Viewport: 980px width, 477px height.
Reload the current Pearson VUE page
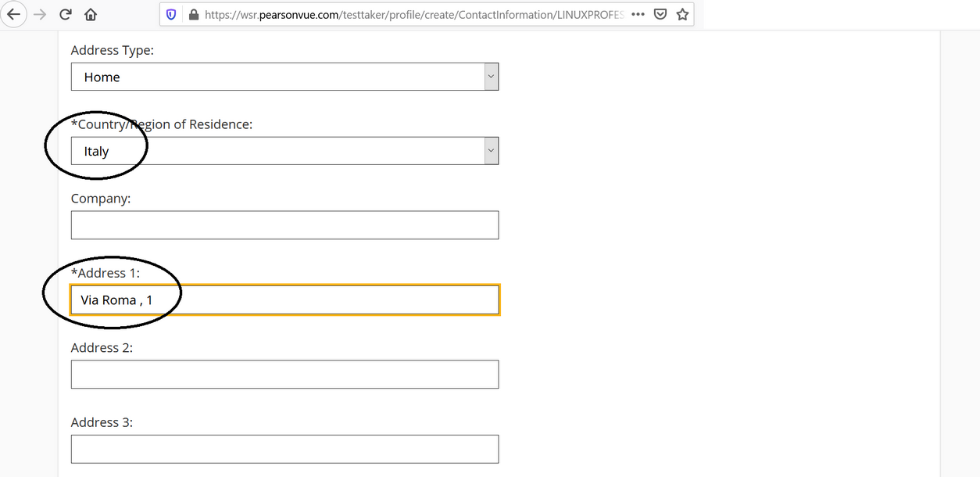click(66, 14)
